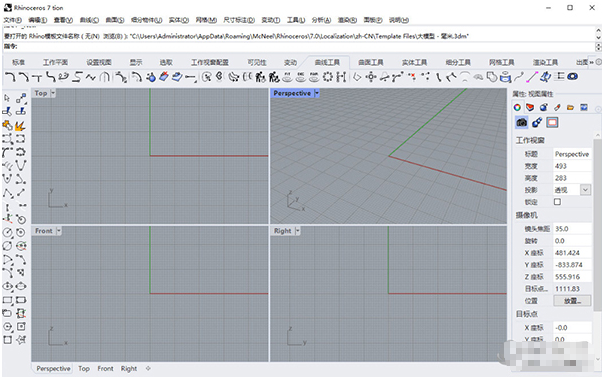Select the rectangle tool in left toolbar
The width and height of the screenshot is (604, 379).
pyautogui.click(x=7, y=300)
